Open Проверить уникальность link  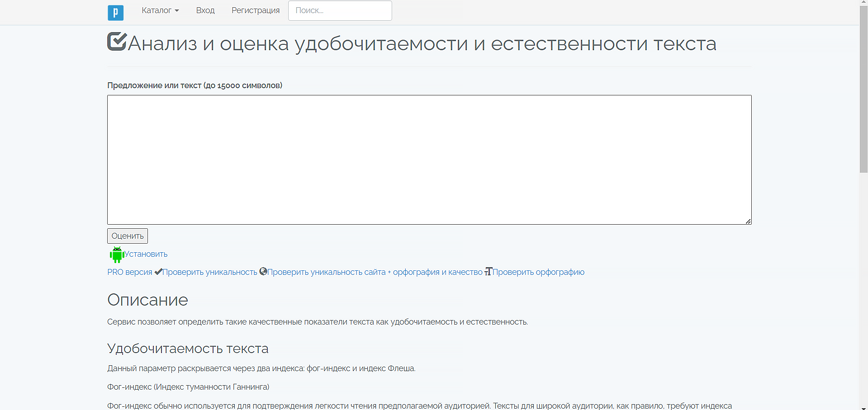coord(209,272)
